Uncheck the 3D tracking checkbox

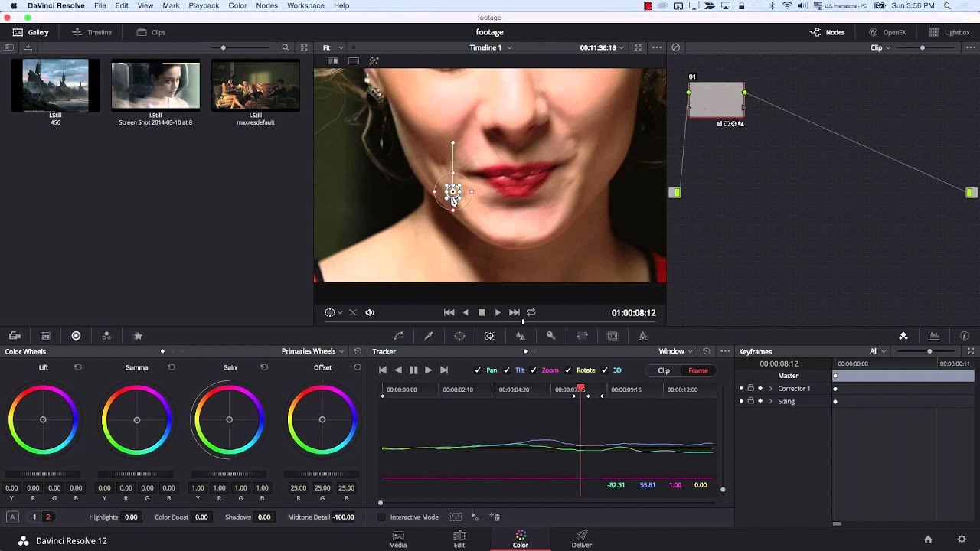(605, 370)
